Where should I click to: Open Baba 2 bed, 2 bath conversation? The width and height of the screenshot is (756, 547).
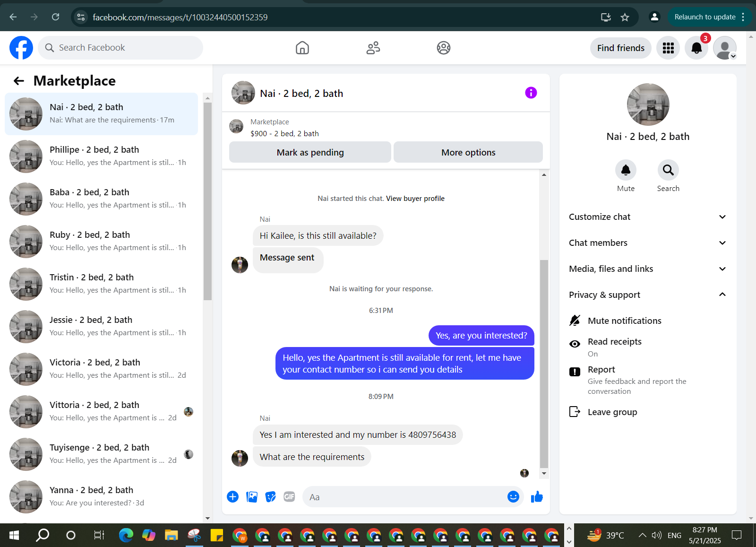(102, 199)
